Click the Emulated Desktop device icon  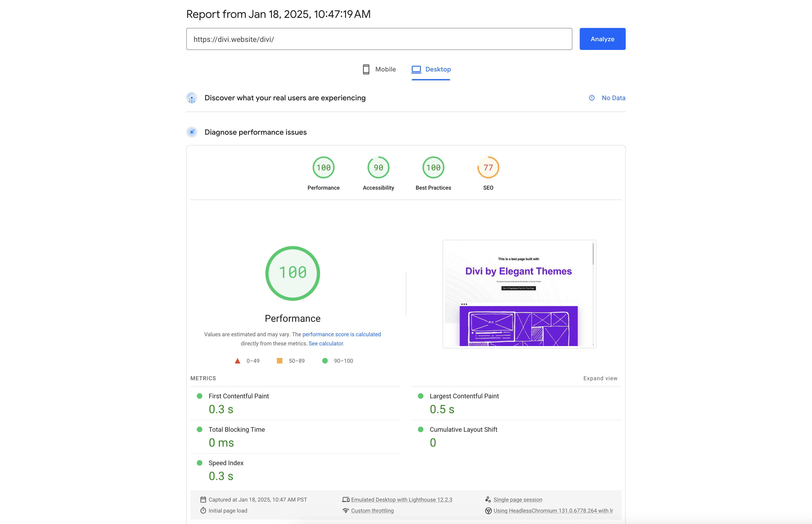tap(346, 499)
